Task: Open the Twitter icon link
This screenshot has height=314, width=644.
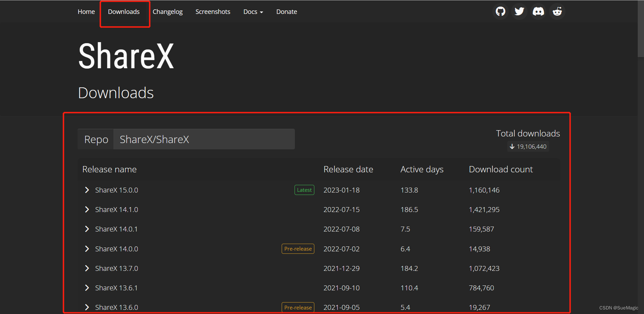Action: (519, 11)
